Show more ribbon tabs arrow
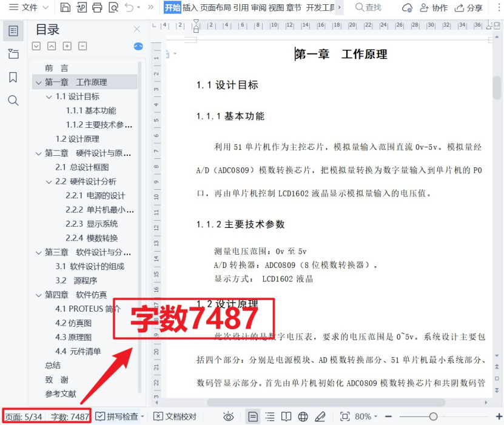The image size is (504, 425). 340,7
